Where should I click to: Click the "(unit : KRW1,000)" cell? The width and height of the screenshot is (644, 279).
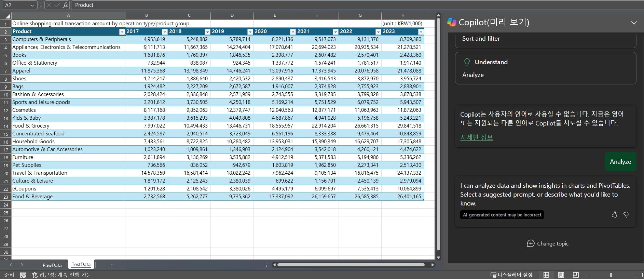click(403, 24)
